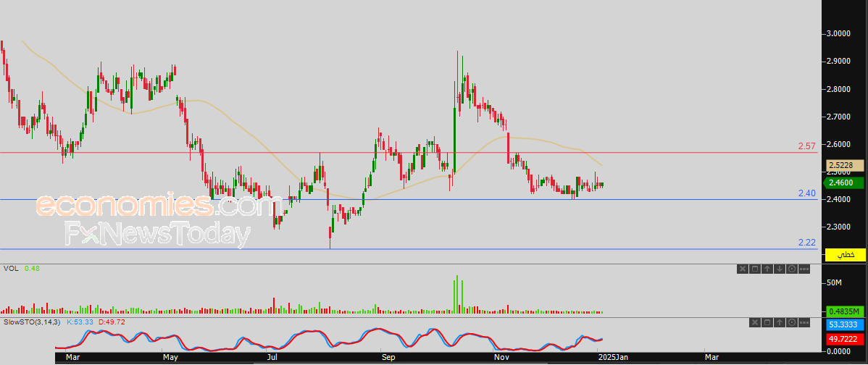Select the blue 2.22 support label
This screenshot has height=365, width=868.
coord(806,243)
